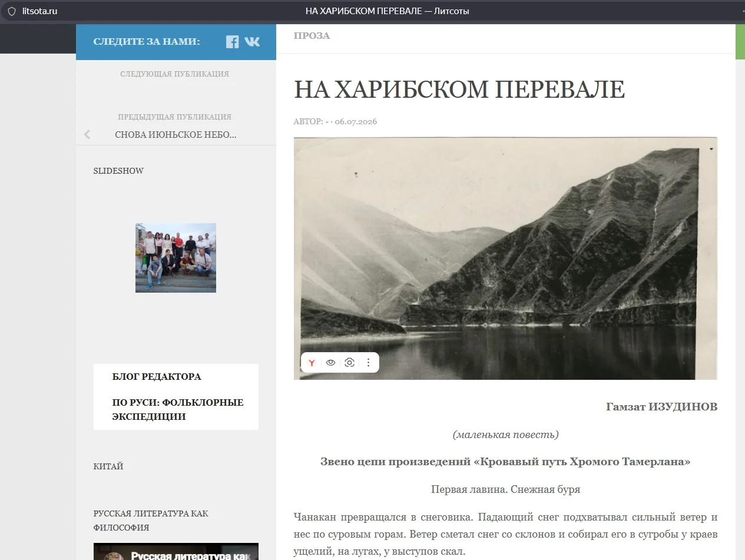Click the previous publication left arrow
This screenshot has width=745, height=560.
pyautogui.click(x=87, y=134)
